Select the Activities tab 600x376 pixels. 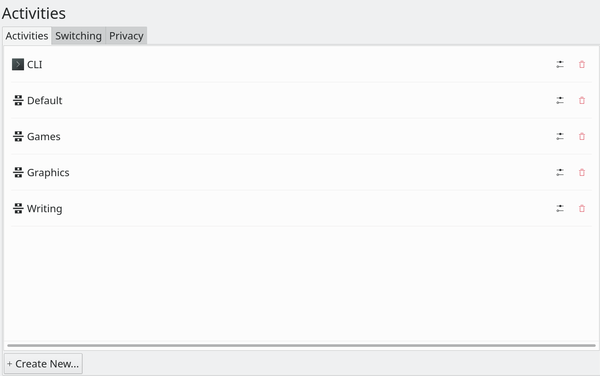27,36
